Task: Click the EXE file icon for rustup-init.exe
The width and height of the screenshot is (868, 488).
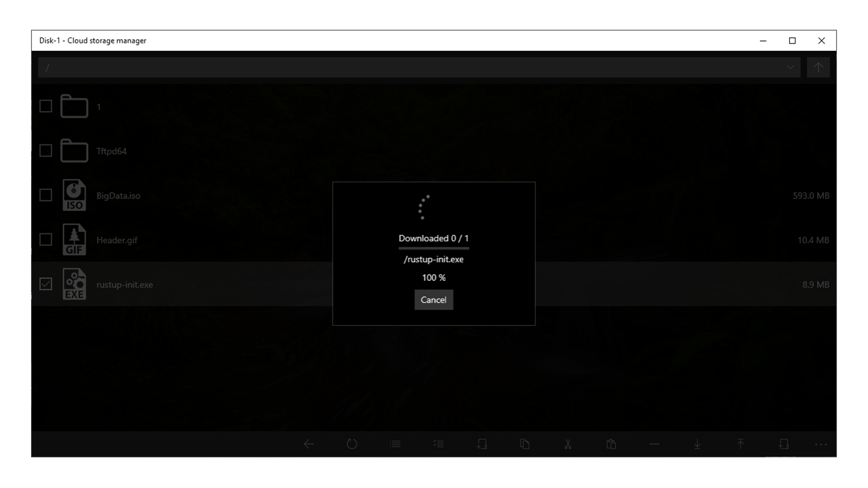Action: [74, 285]
